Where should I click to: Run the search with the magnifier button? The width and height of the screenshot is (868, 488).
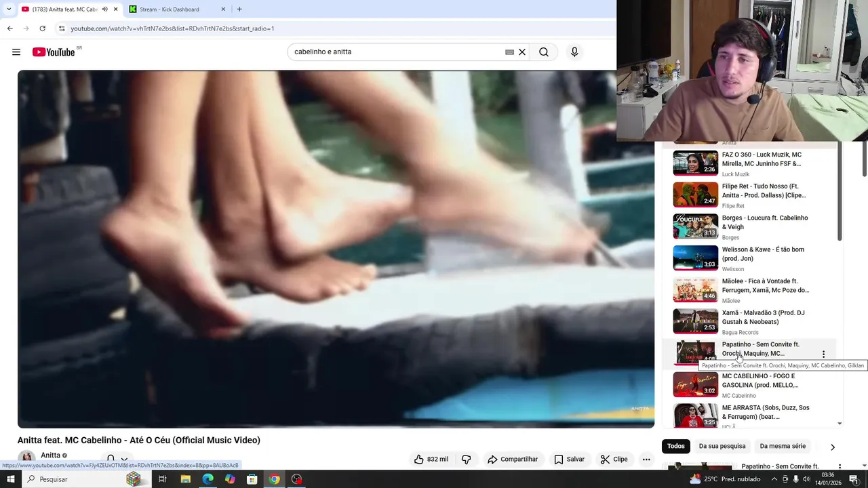[544, 52]
